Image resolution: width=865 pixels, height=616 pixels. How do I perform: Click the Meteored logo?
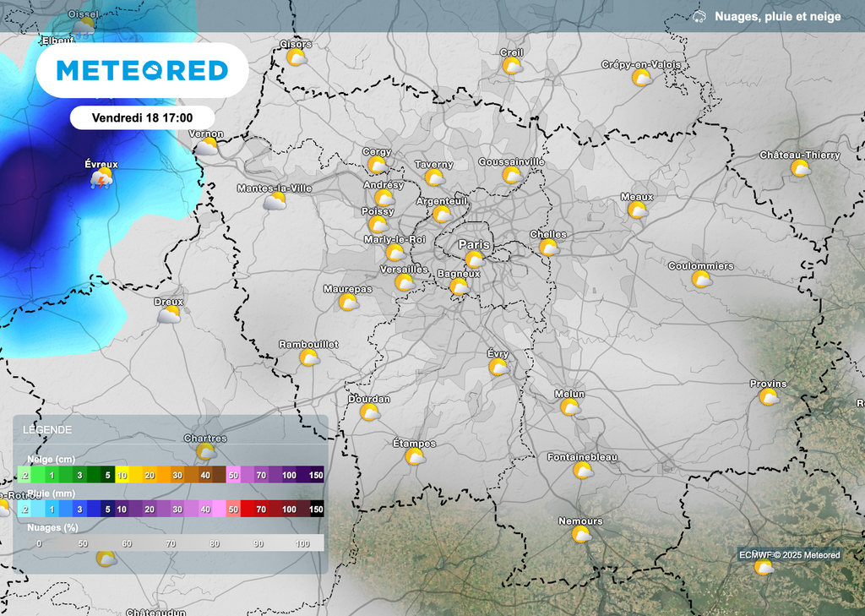point(142,70)
